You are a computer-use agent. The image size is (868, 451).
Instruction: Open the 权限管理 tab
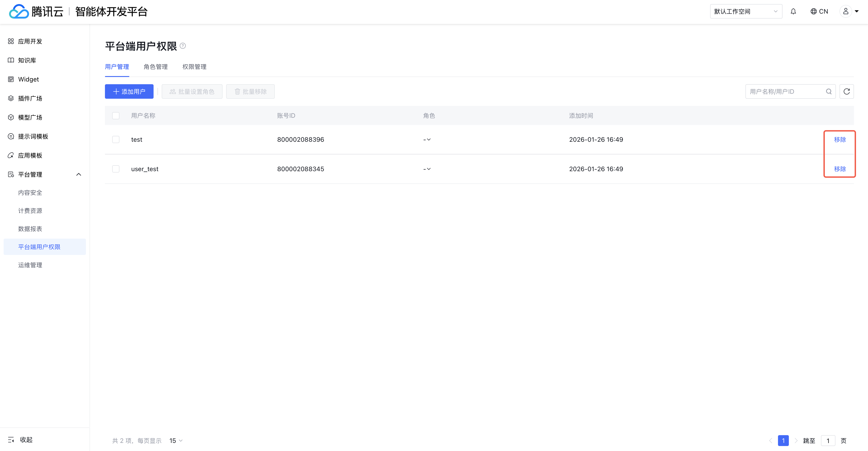coord(194,67)
